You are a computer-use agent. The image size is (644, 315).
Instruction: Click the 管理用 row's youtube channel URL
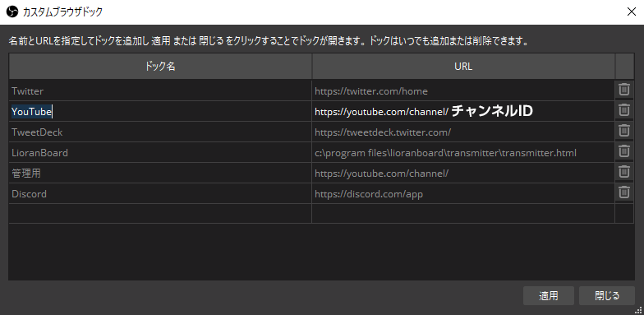[463, 173]
